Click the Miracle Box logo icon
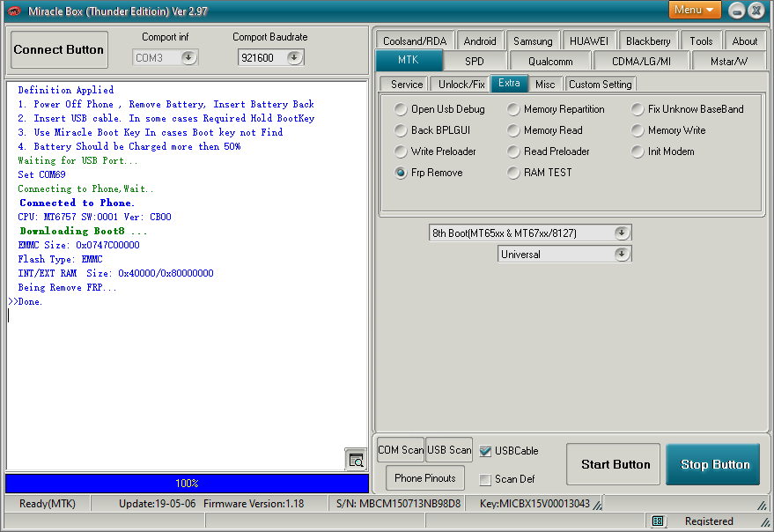Image resolution: width=774 pixels, height=532 pixels. click(x=14, y=11)
